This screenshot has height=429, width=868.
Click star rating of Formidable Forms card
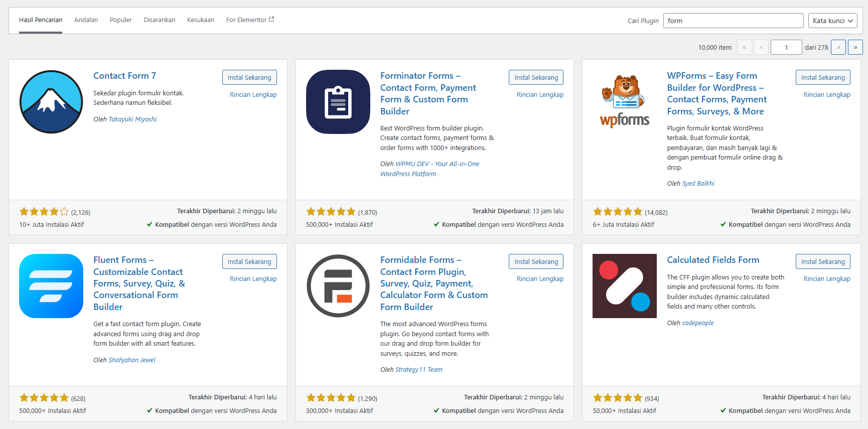tap(331, 398)
